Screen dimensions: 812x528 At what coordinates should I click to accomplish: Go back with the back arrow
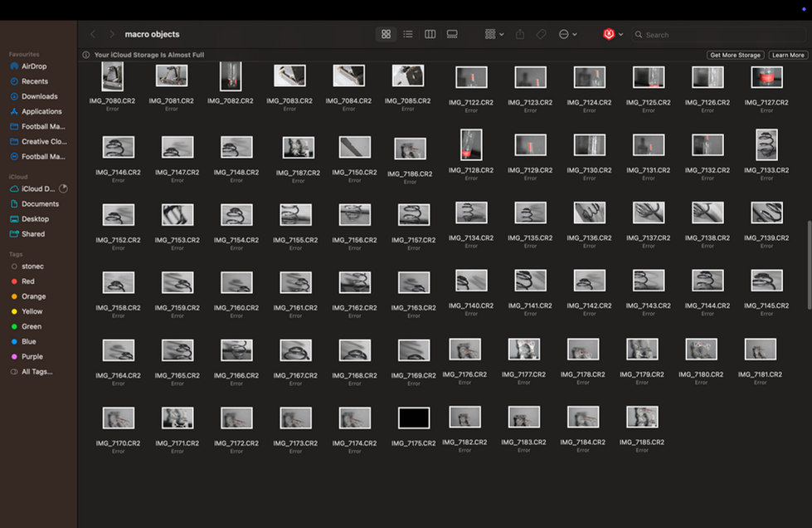click(x=93, y=34)
